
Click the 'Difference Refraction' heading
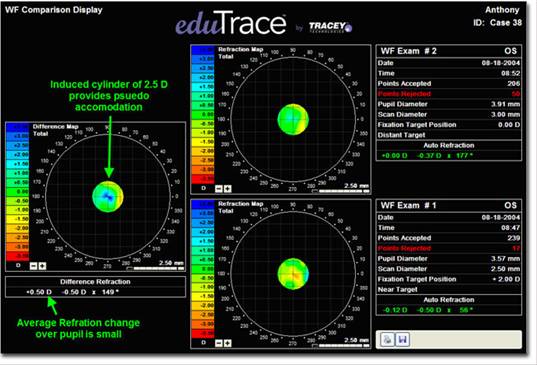[95, 282]
